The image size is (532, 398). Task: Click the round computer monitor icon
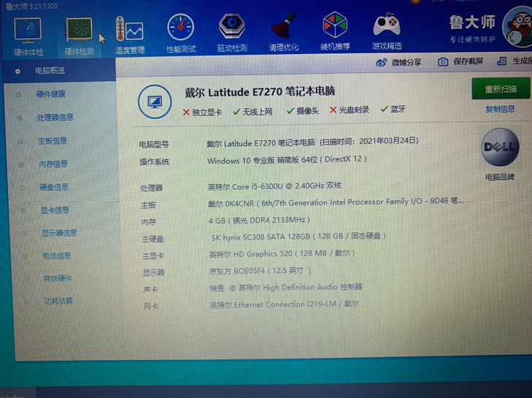coord(155,102)
